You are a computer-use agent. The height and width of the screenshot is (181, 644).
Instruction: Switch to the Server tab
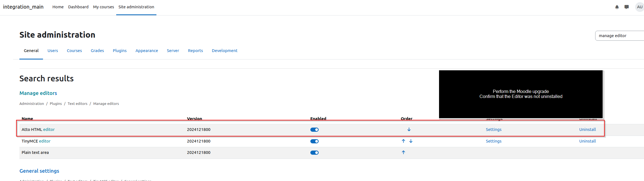[173, 51]
